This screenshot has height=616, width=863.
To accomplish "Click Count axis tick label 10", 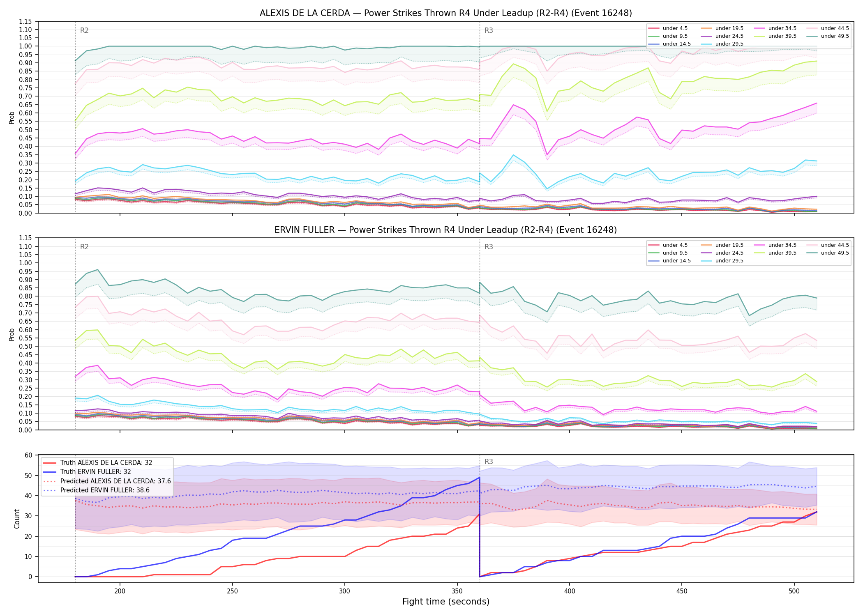I will [28, 556].
